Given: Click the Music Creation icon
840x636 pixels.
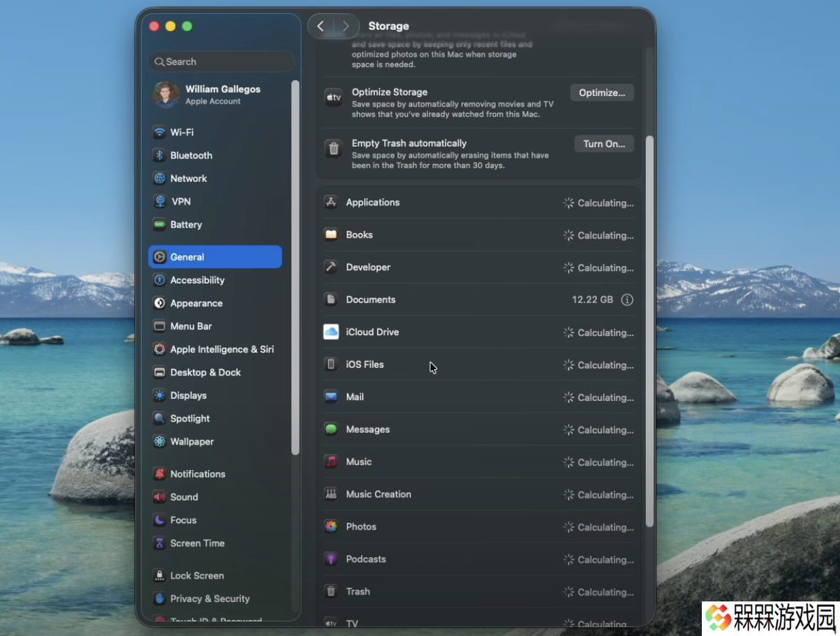Looking at the screenshot, I should point(331,494).
